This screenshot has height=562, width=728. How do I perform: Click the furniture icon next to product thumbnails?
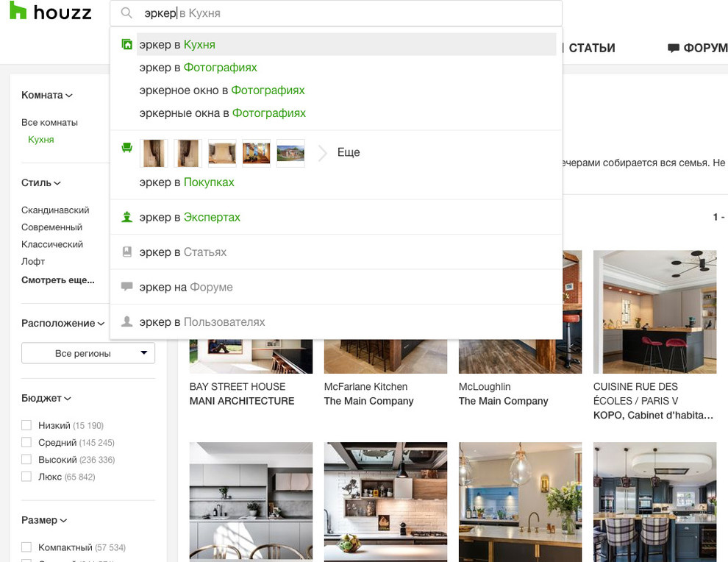click(x=126, y=148)
